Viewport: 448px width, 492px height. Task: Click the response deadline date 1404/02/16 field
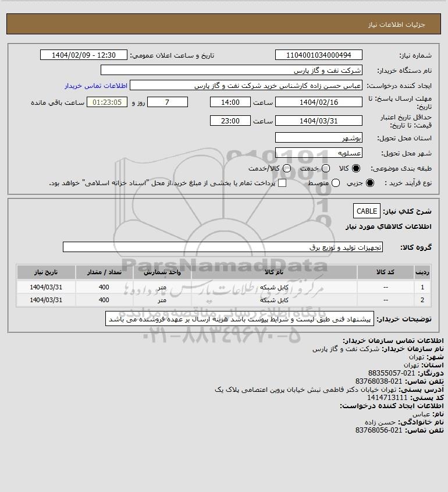(318, 102)
